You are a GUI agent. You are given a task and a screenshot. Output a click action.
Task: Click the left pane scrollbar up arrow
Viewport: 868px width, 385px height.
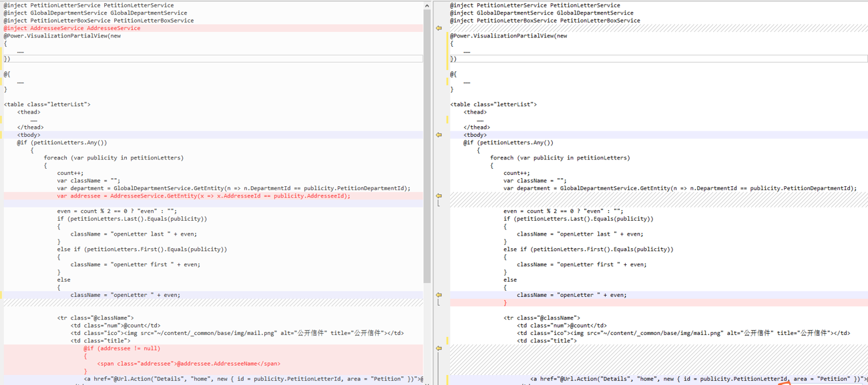427,5
